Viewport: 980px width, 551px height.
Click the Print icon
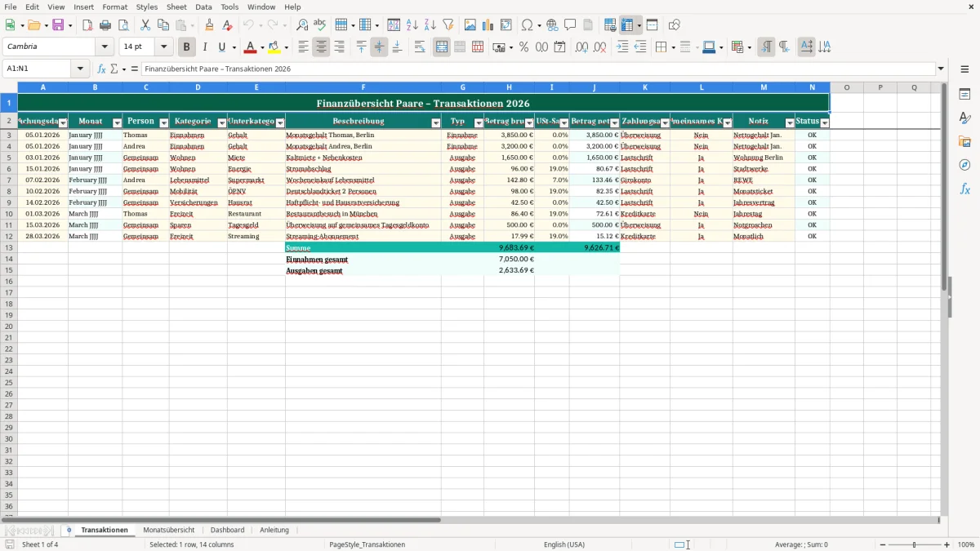point(105,25)
